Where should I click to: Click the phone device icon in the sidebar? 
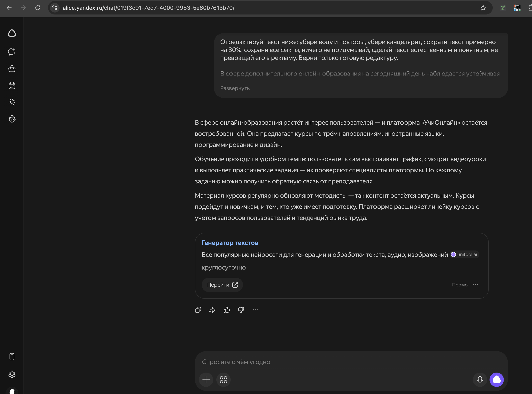pos(12,357)
